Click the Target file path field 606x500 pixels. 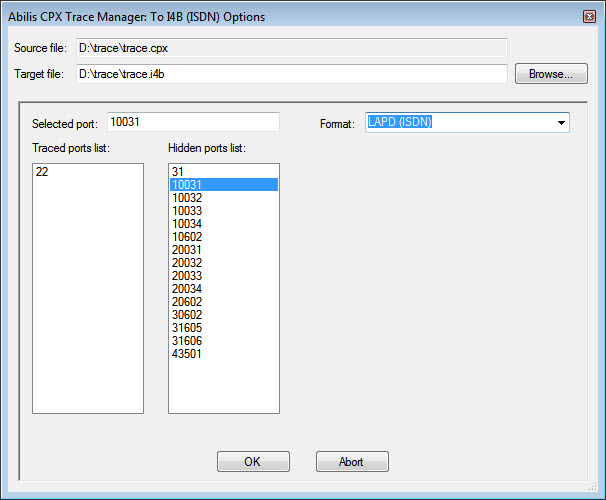pos(290,74)
